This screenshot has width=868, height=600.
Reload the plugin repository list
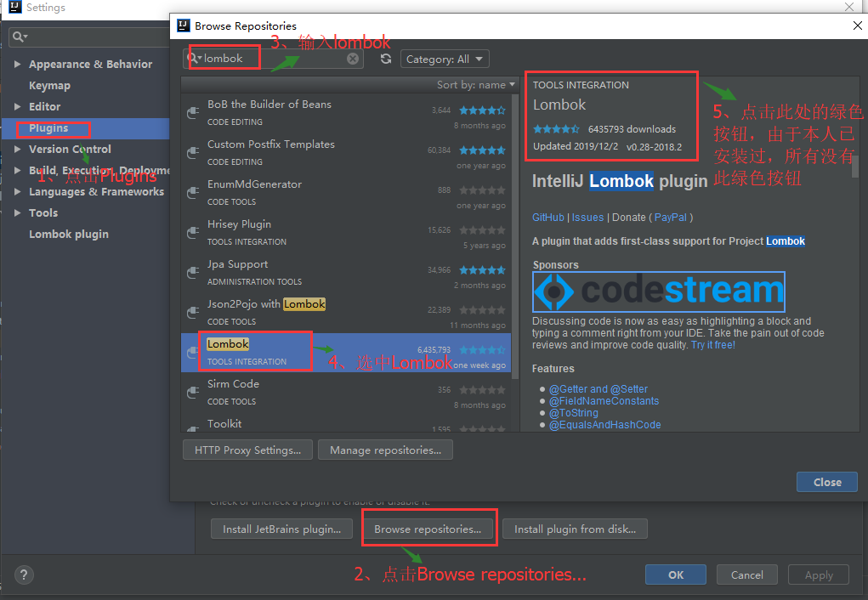[386, 59]
